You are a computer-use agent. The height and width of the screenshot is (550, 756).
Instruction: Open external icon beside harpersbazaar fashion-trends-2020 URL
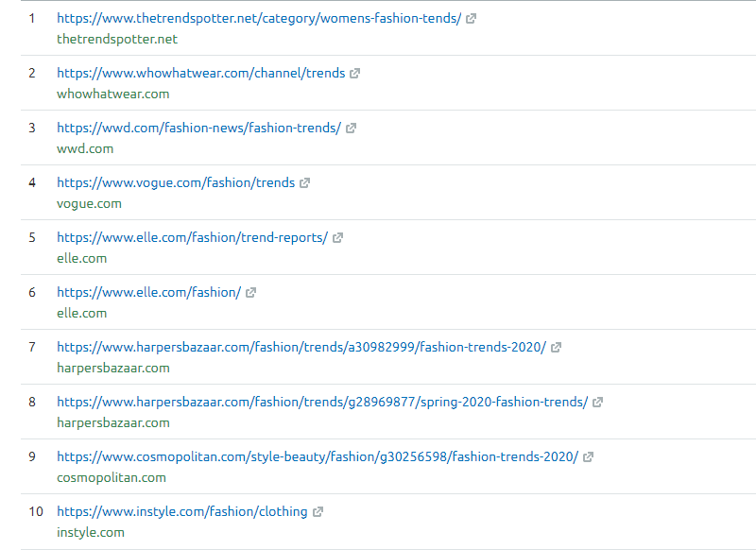(556, 348)
